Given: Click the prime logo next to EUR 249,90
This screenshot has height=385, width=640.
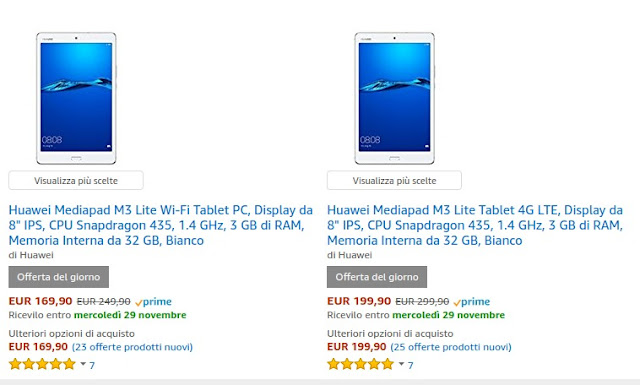Looking at the screenshot, I should pyautogui.click(x=153, y=302).
